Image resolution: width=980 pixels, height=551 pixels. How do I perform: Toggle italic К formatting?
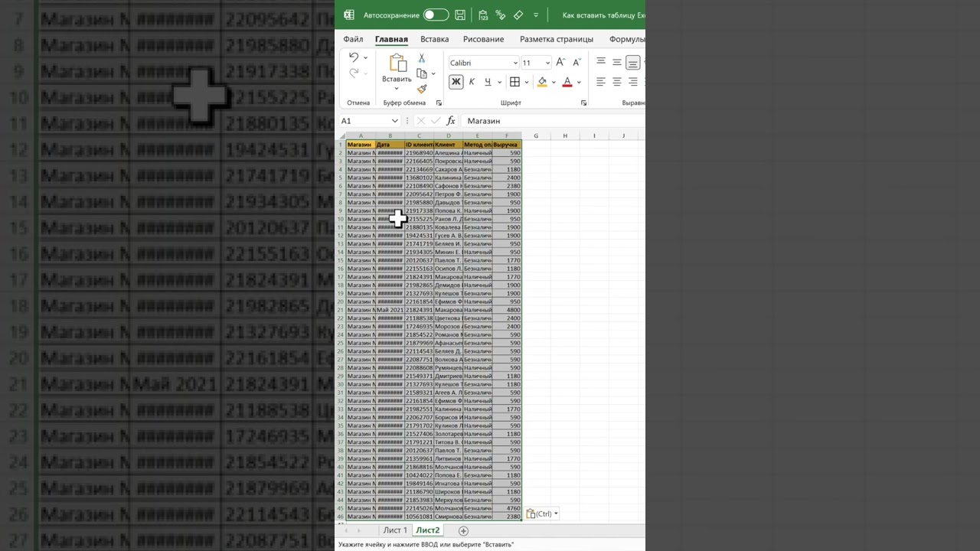pos(472,82)
